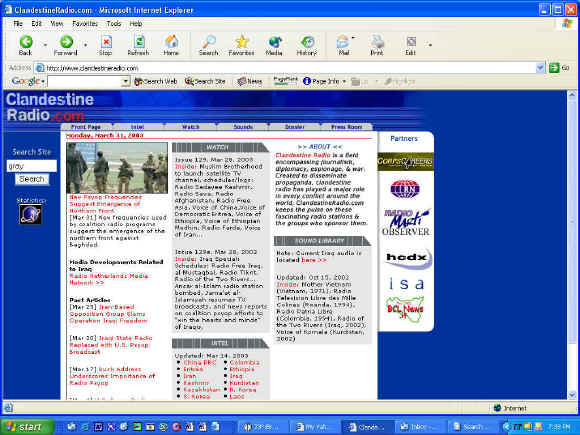
Task: Expand Google search box history dropdown
Action: tap(126, 81)
